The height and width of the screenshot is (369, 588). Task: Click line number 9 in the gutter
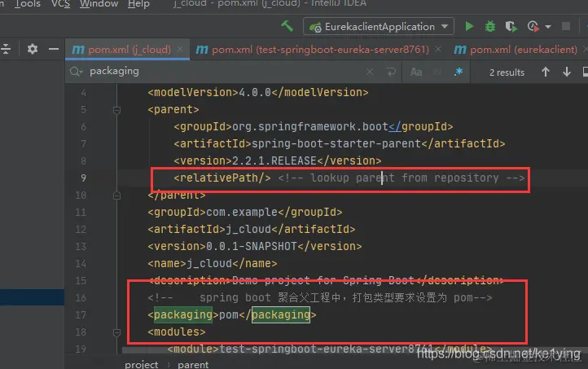pos(83,178)
